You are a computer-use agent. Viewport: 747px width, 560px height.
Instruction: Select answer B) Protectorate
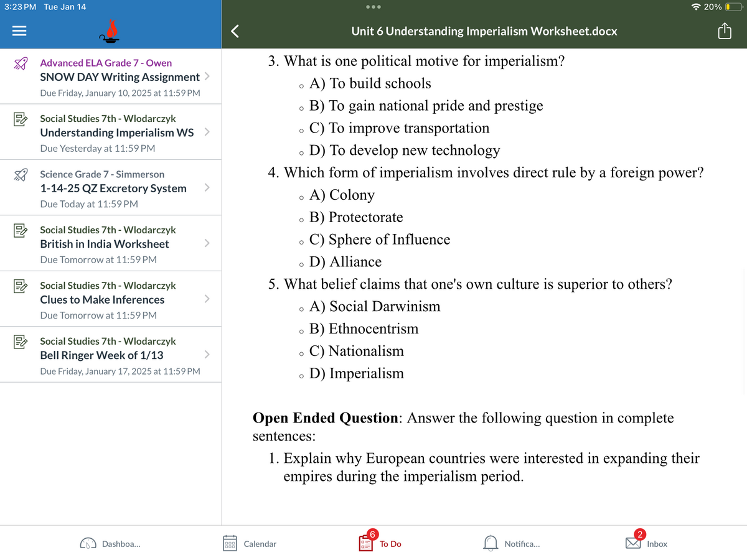(x=356, y=217)
